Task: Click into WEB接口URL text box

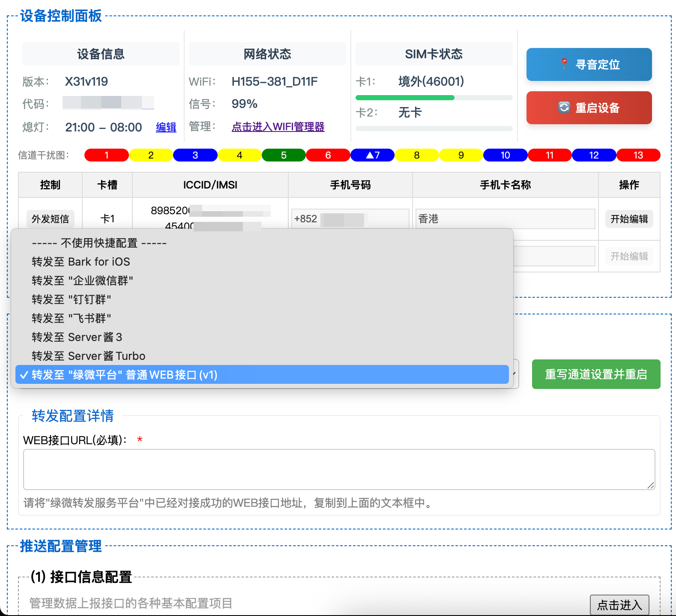Action: 338,469
